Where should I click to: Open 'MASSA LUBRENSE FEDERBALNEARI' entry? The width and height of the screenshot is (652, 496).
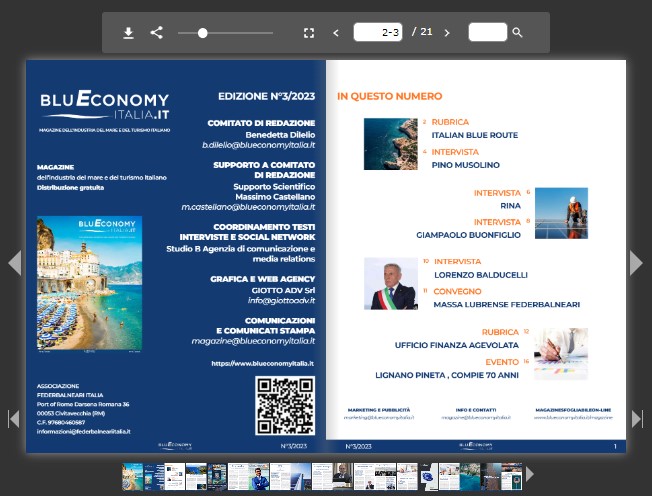coord(507,304)
